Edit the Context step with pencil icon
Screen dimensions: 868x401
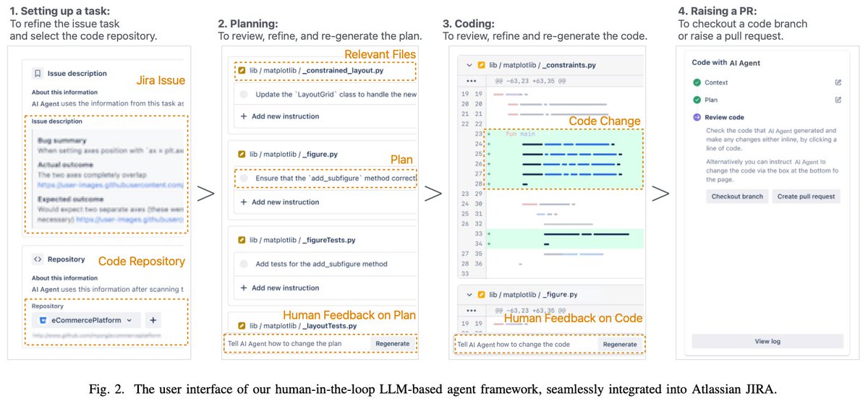pyautogui.click(x=838, y=82)
